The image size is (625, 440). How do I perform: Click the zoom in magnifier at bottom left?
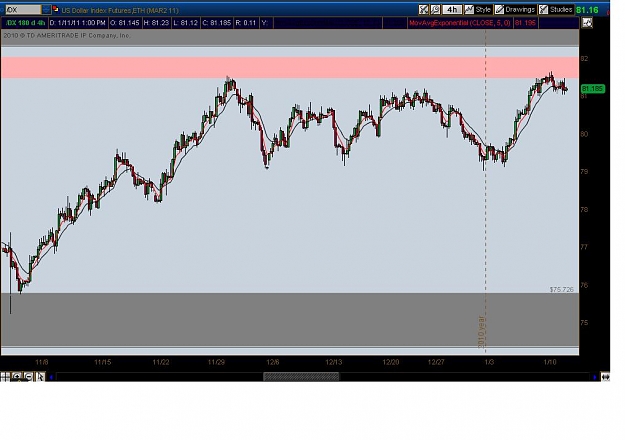(17, 377)
